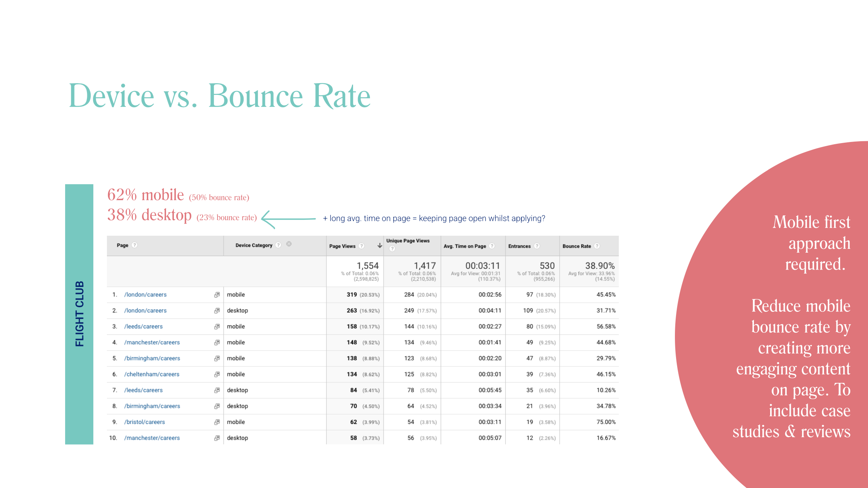Click the 16.67% bounce rate cell
868x488 pixels.
click(x=606, y=438)
